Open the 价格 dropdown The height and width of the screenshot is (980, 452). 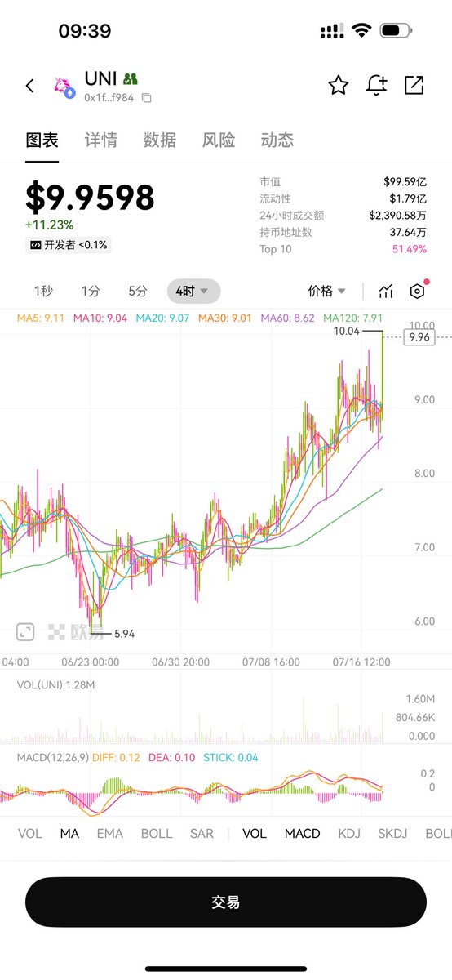tap(326, 291)
